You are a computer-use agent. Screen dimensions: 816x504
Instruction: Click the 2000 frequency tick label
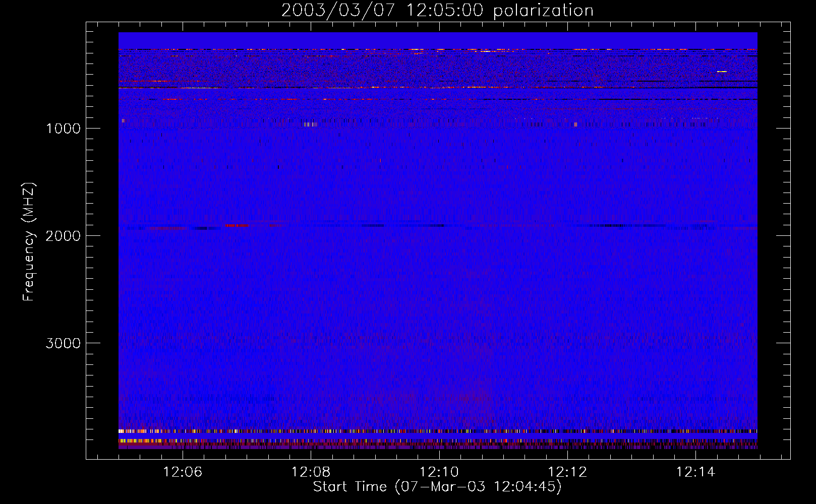pos(63,236)
